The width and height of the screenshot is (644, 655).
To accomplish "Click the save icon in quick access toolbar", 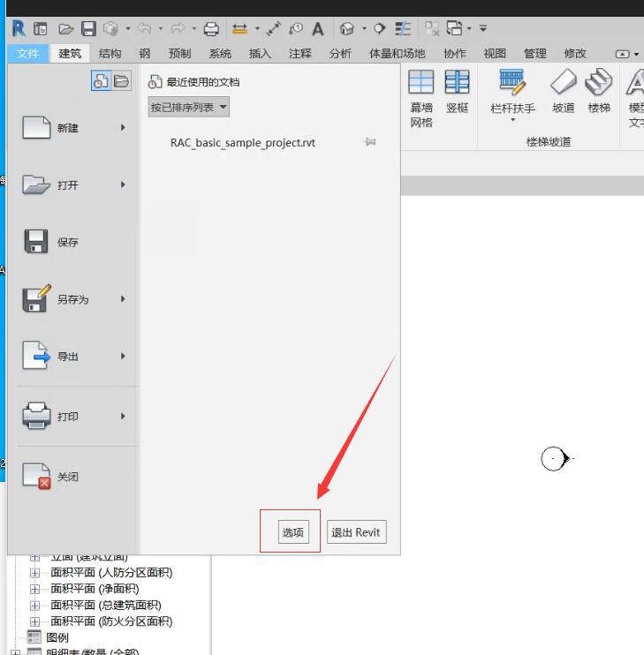I will 88,29.
